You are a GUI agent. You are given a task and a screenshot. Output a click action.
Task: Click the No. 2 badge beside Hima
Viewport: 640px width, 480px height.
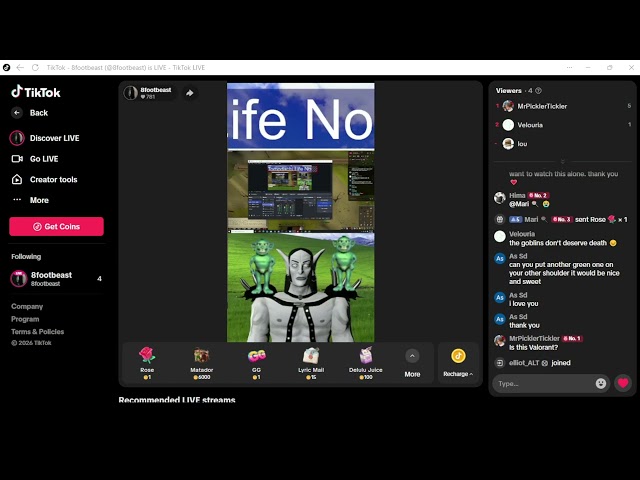pos(538,196)
